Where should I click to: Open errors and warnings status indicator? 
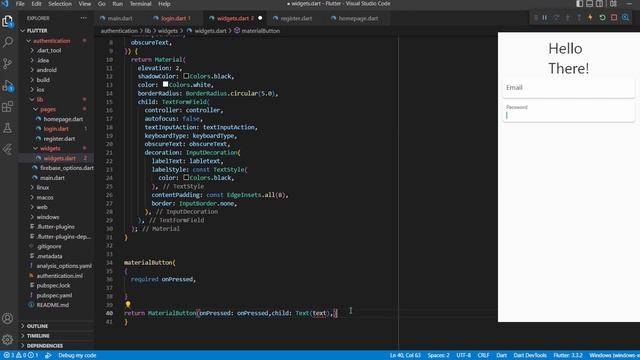(x=21, y=355)
